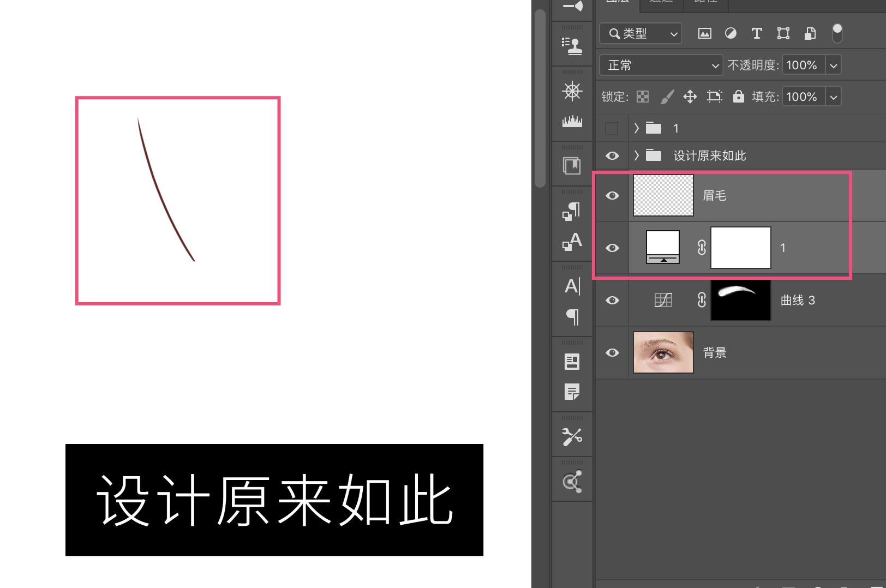The height and width of the screenshot is (588, 886).
Task: Select the adjustment layers filter icon
Action: [731, 33]
